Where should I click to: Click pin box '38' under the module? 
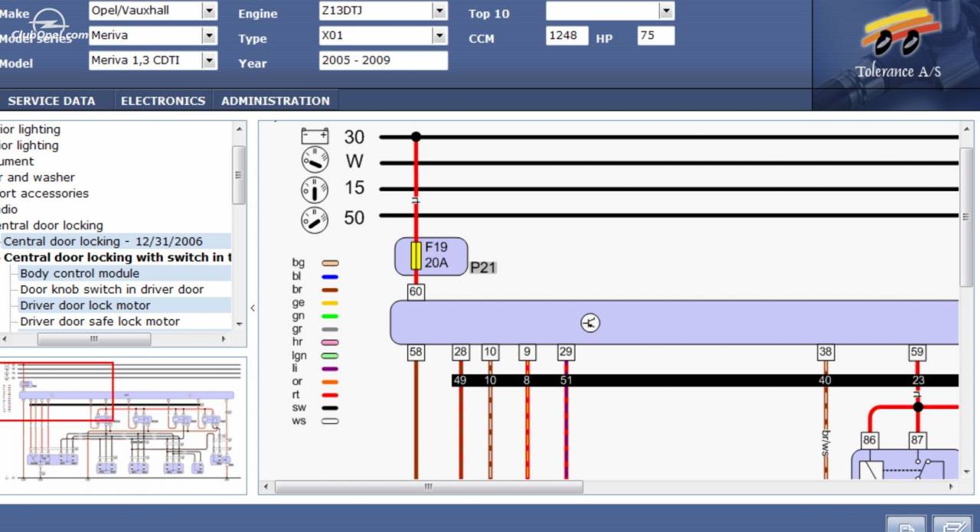coord(825,352)
